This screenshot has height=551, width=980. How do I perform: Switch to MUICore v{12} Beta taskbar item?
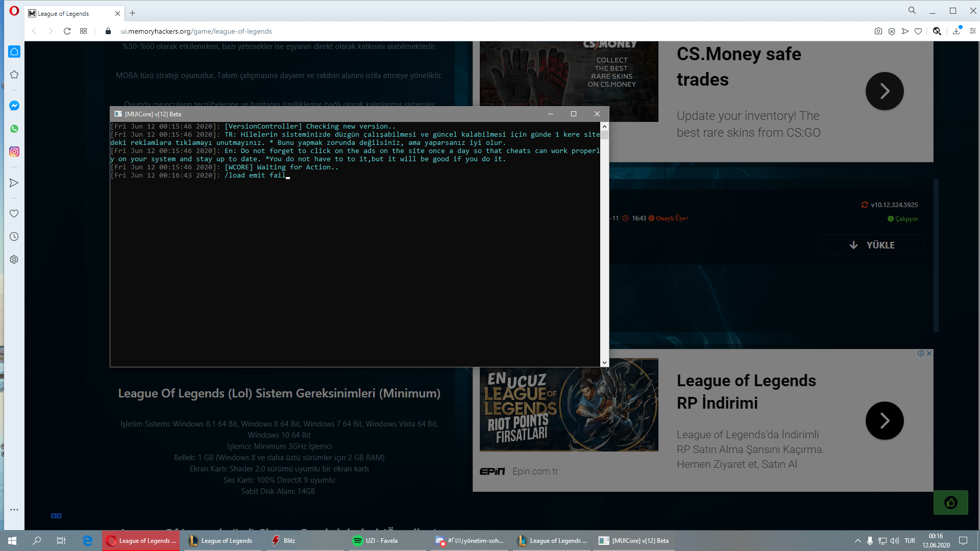634,541
